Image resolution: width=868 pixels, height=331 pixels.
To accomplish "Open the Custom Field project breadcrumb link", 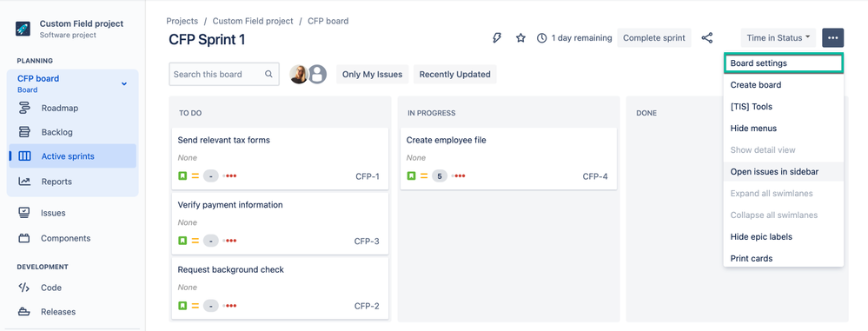I will [253, 21].
